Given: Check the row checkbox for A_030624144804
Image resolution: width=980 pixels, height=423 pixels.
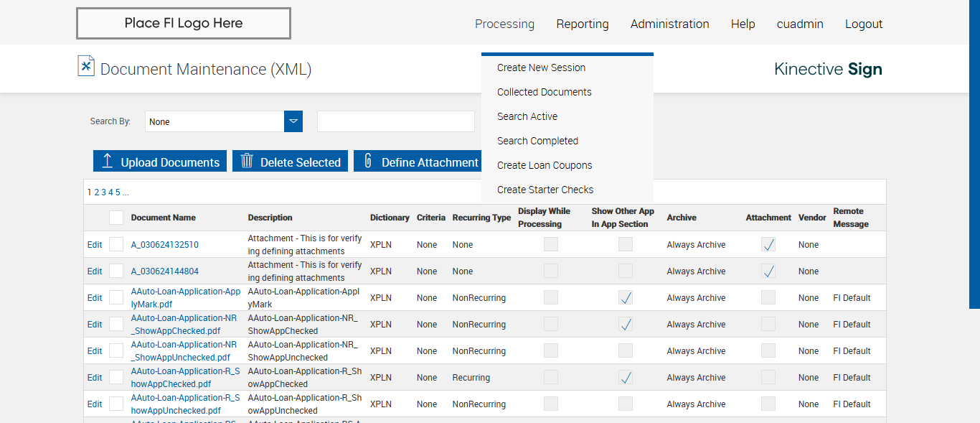Looking at the screenshot, I should pyautogui.click(x=116, y=271).
